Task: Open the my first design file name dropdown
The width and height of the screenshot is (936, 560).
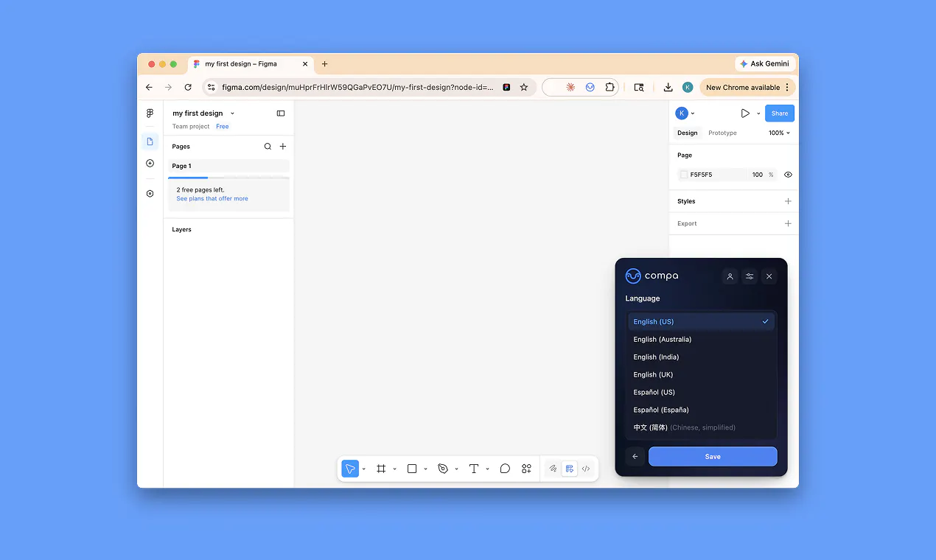Action: 232,113
